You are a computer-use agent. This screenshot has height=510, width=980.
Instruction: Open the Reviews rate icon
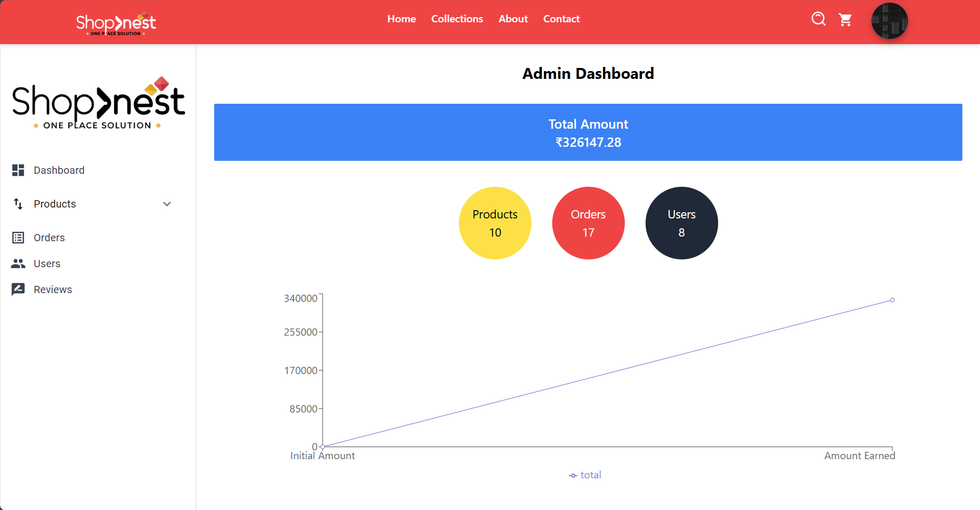18,289
